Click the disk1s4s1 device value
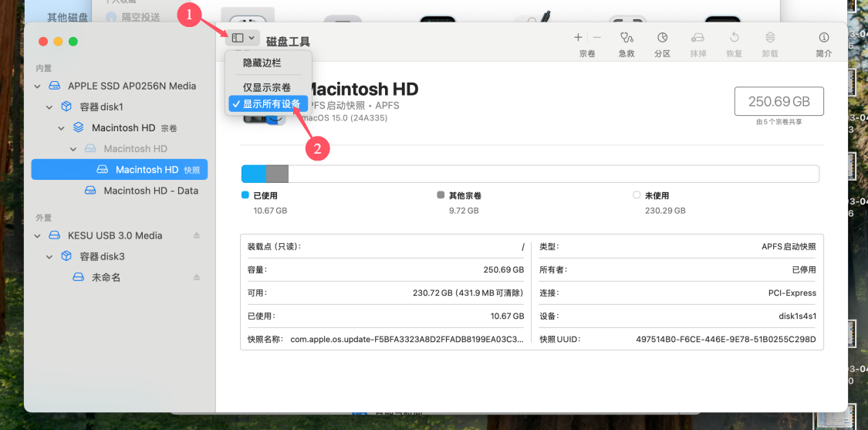 coord(797,316)
